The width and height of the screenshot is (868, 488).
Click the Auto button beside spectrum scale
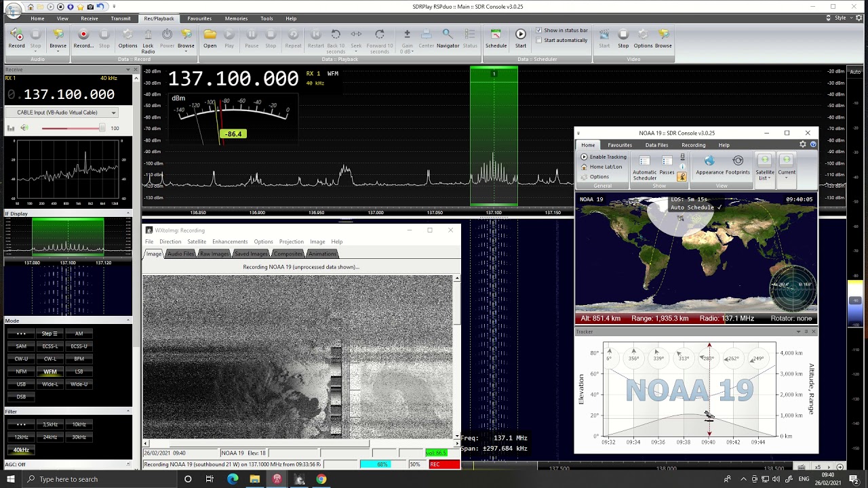tap(855, 72)
